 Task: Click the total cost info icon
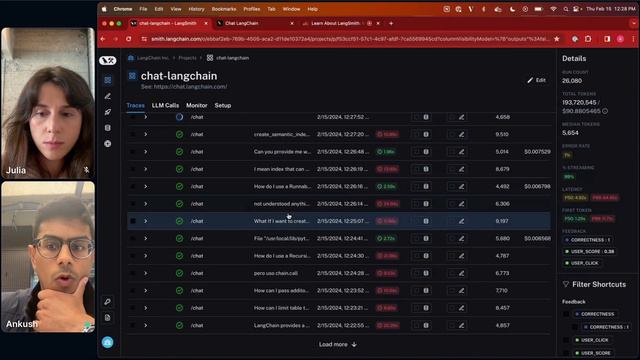click(605, 111)
